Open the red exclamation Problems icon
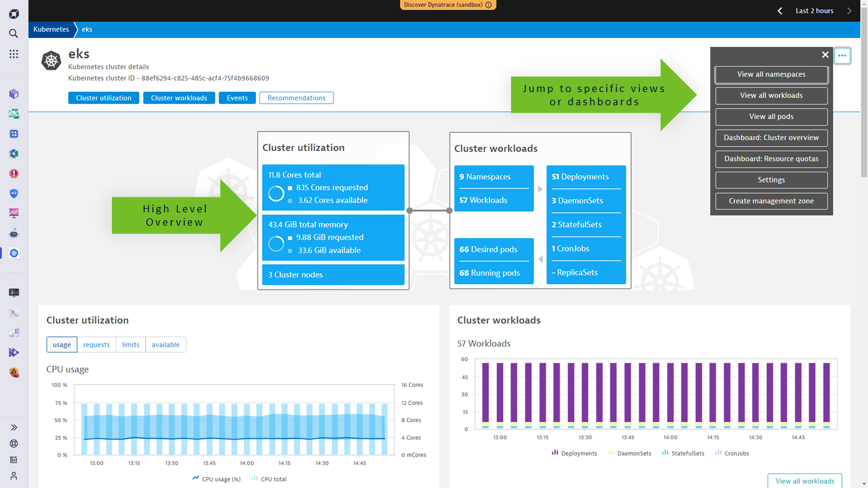This screenshot has height=488, width=868. (13, 173)
